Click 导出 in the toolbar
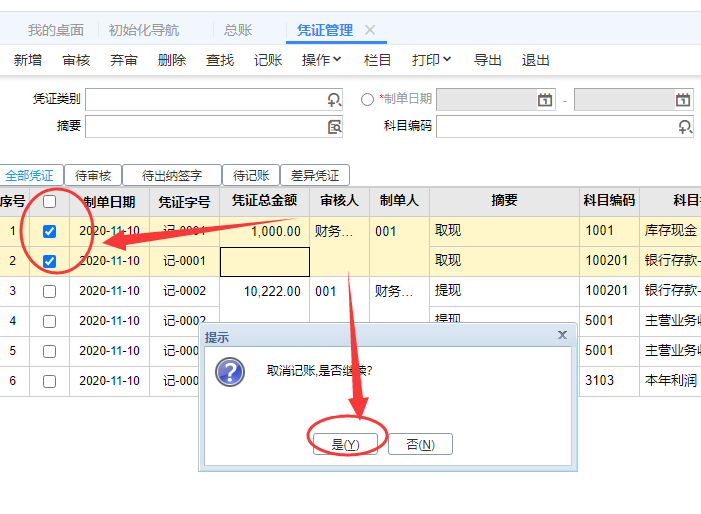Viewport: 701px width, 514px height. pyautogui.click(x=487, y=60)
